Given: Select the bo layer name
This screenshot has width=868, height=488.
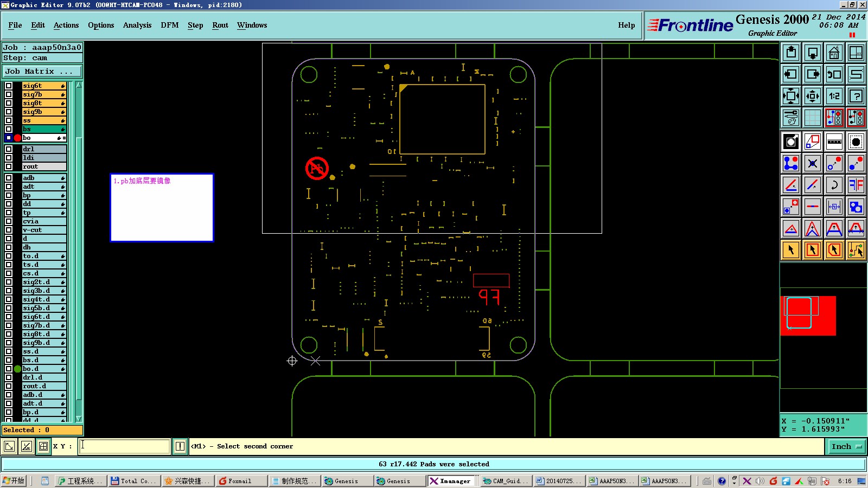Looking at the screenshot, I should point(44,138).
